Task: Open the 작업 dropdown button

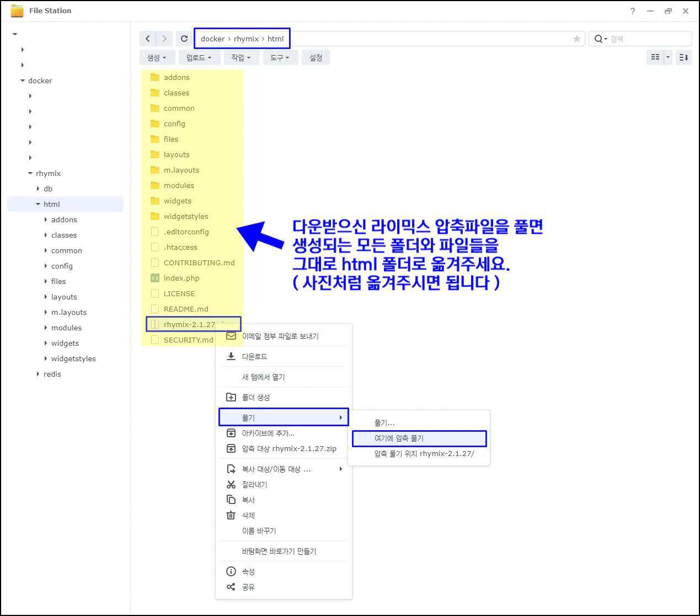Action: point(242,57)
